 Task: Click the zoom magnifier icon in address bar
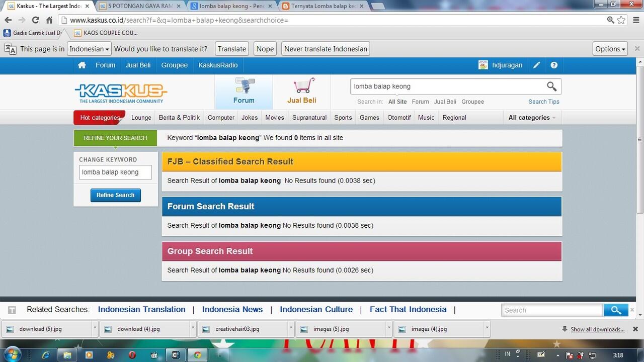click(611, 20)
